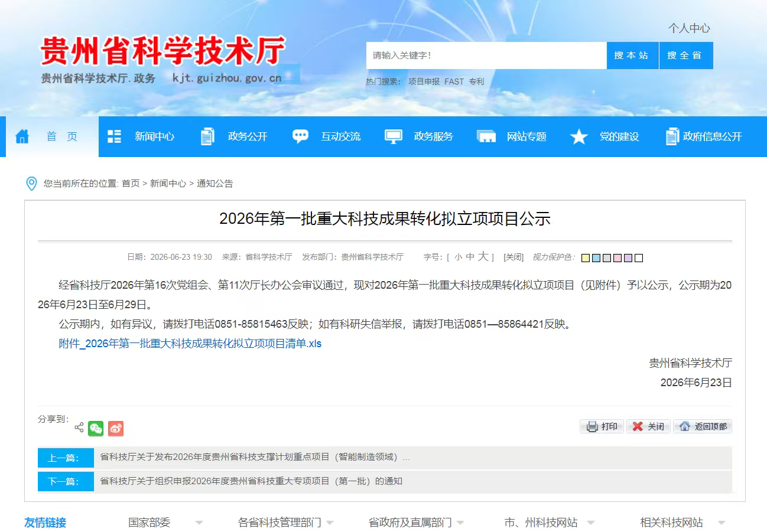
Task: Open 政务服务 navigation menu
Action: [x=433, y=136]
